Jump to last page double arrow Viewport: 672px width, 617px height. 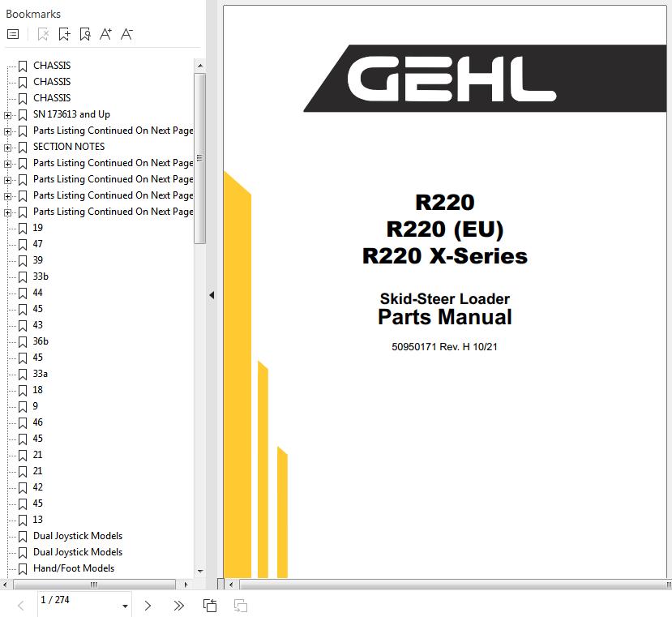pyautogui.click(x=178, y=606)
